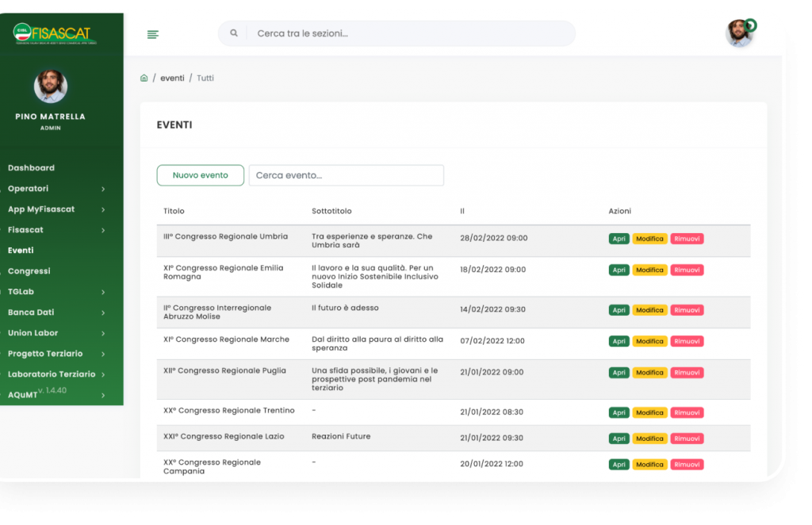
Task: Click the hamburger menu icon in header
Action: click(153, 34)
